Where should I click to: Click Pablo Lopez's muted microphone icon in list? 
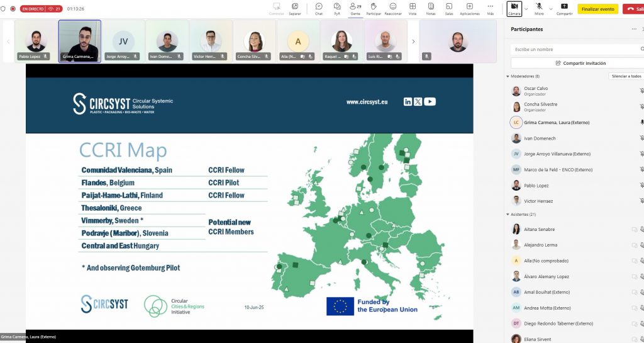[642, 185]
